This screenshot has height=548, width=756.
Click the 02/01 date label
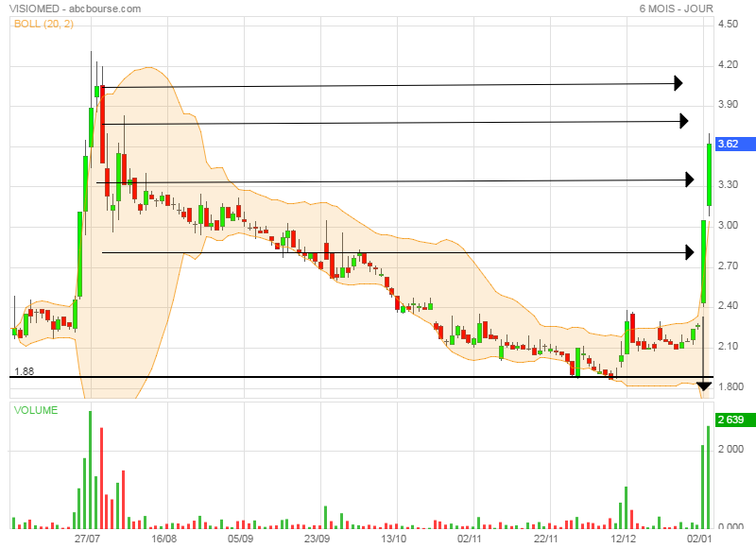pyautogui.click(x=699, y=539)
